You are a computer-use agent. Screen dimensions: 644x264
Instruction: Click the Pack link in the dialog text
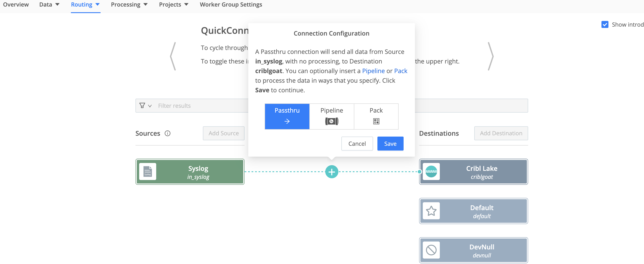(x=401, y=71)
